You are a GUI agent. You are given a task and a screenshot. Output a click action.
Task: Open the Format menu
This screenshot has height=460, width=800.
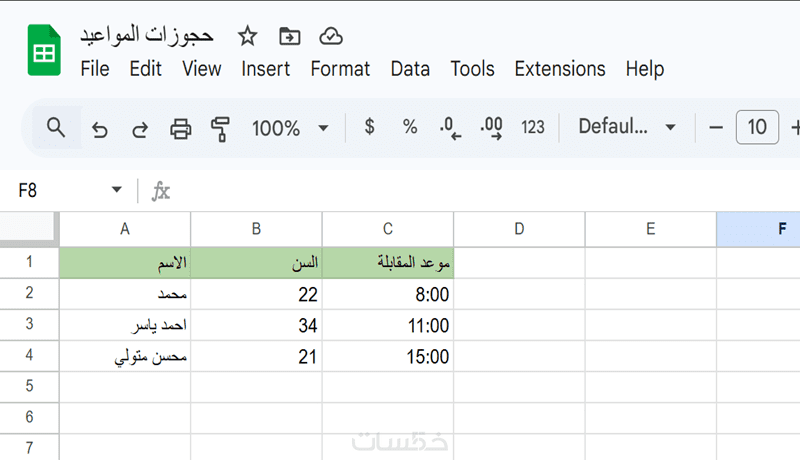tap(340, 69)
